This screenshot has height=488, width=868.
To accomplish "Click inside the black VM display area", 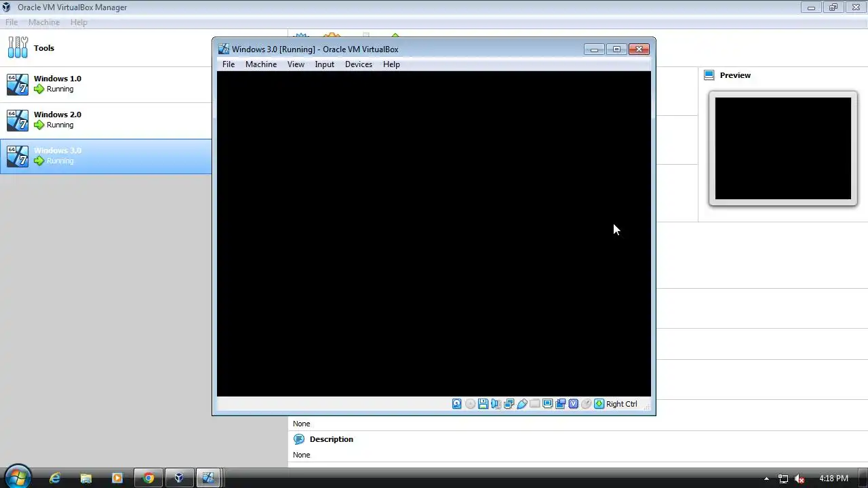I will 434,234.
